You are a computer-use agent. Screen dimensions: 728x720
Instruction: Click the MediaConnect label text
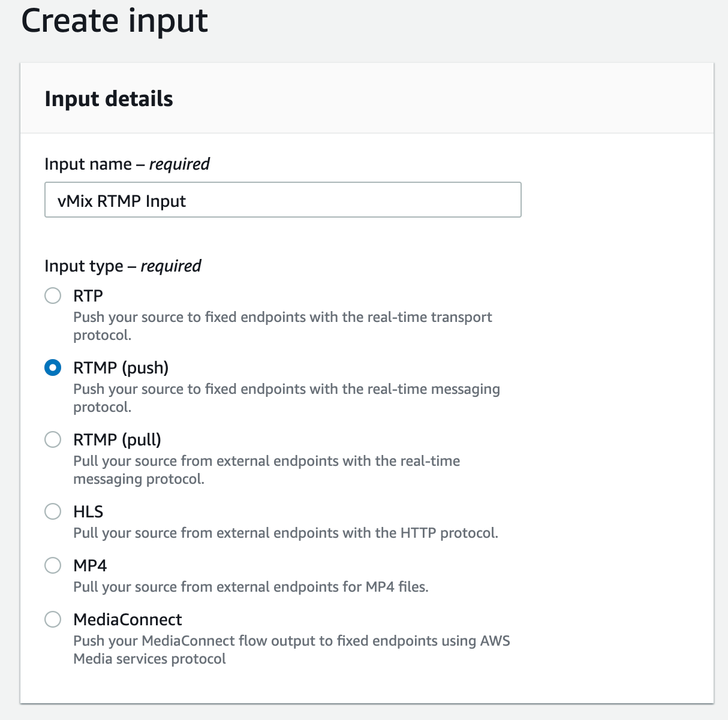(x=127, y=619)
